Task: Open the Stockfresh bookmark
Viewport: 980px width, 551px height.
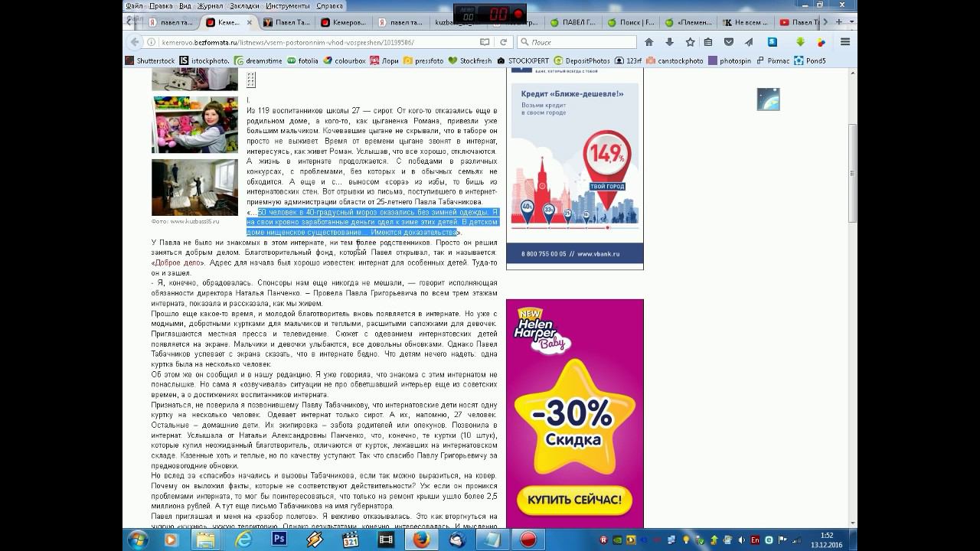Action: (x=470, y=60)
